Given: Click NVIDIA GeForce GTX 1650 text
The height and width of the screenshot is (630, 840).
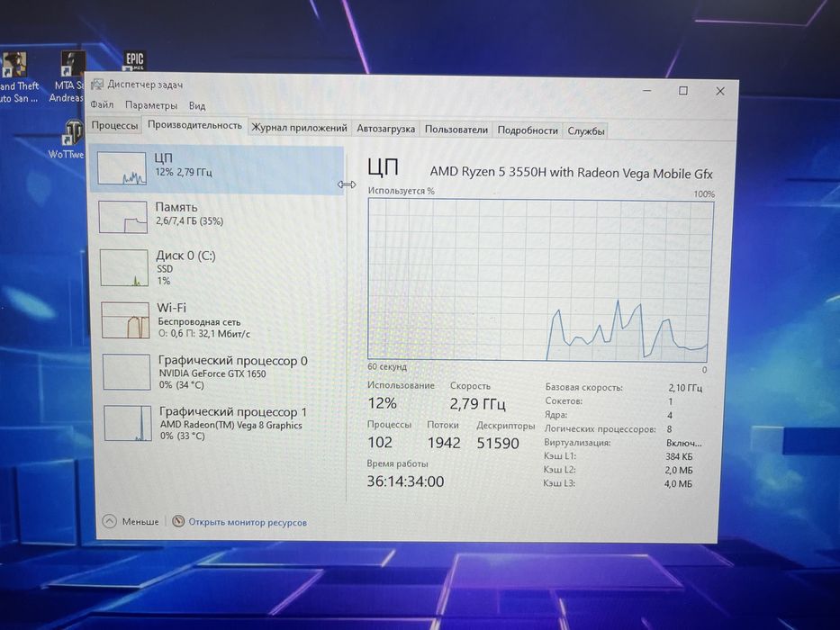Looking at the screenshot, I should coord(212,373).
